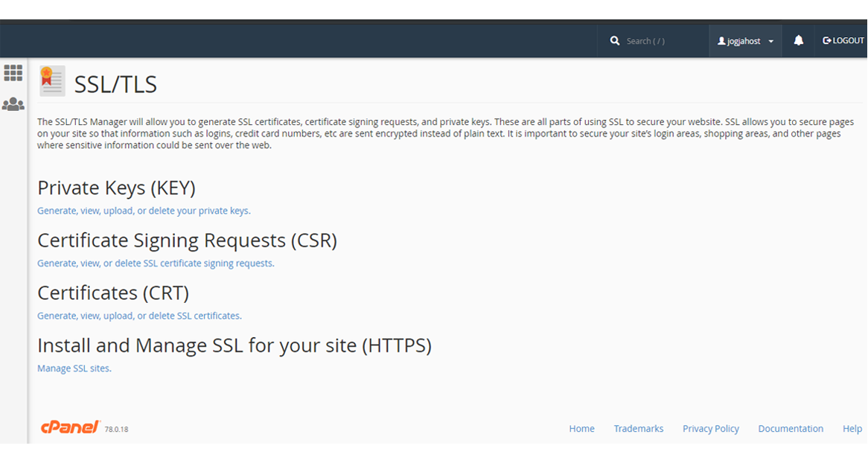
Task: Show notifications via the bell icon
Action: [x=798, y=41]
